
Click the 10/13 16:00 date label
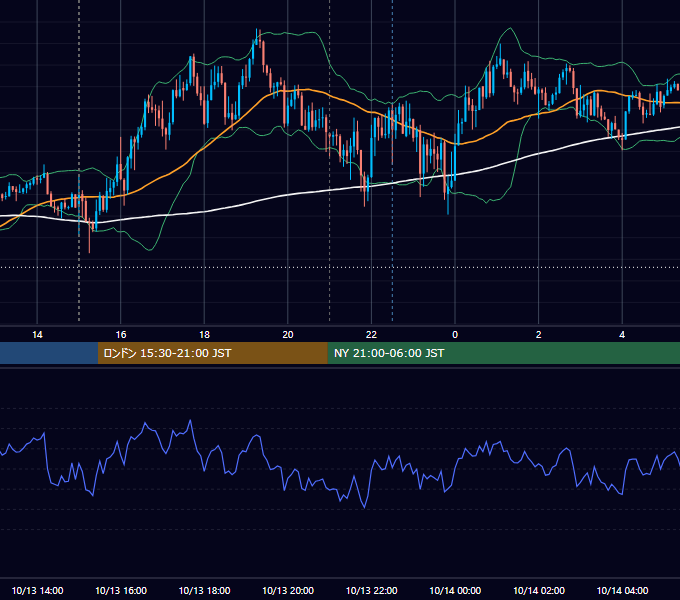[121, 590]
